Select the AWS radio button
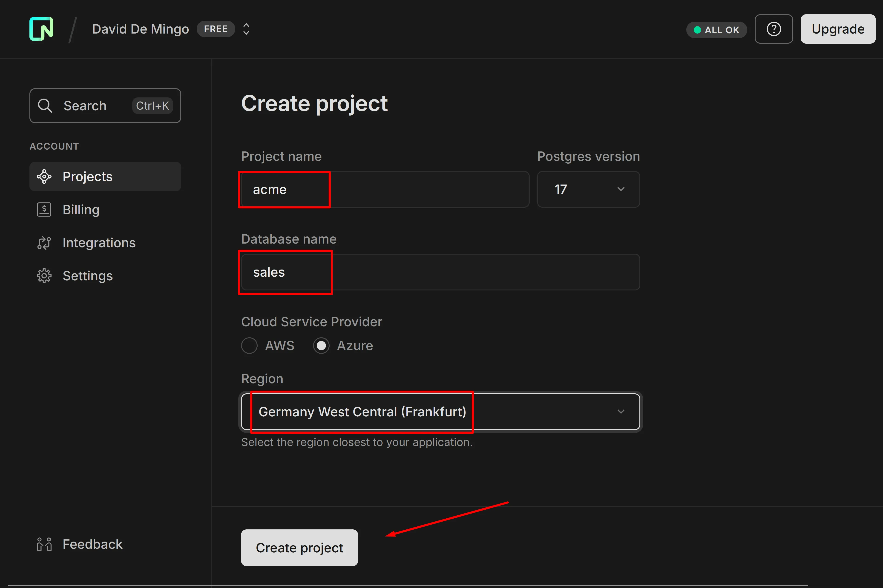The height and width of the screenshot is (588, 883). click(x=249, y=345)
